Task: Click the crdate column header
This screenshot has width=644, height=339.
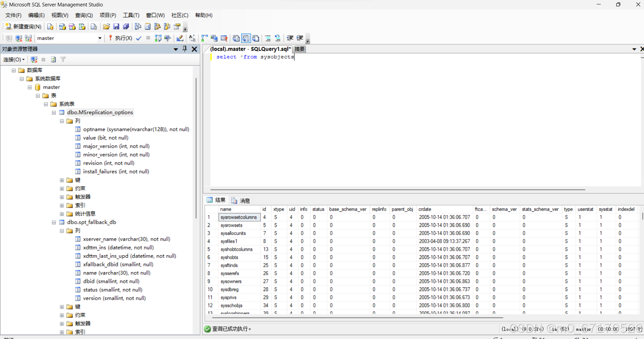Action: click(x=445, y=209)
